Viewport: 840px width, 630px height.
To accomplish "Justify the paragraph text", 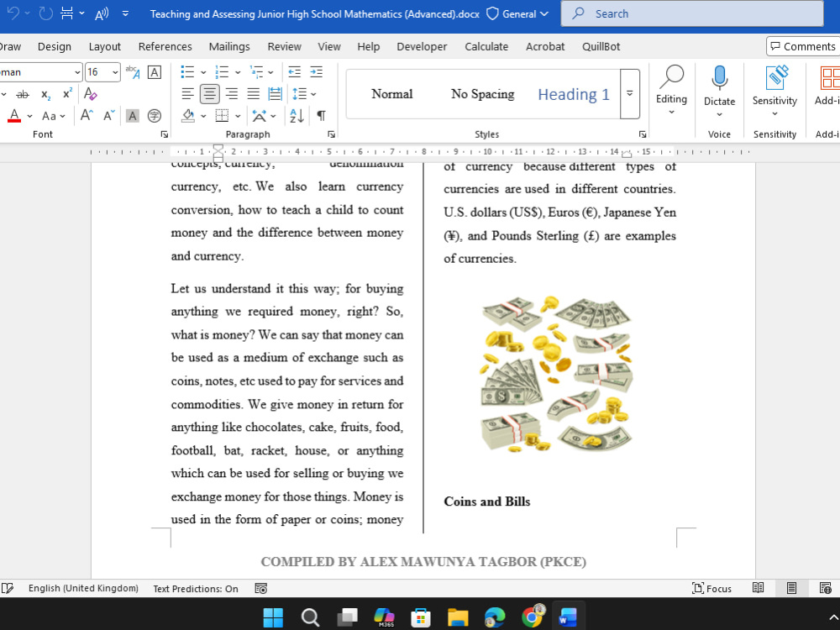I will tap(254, 94).
